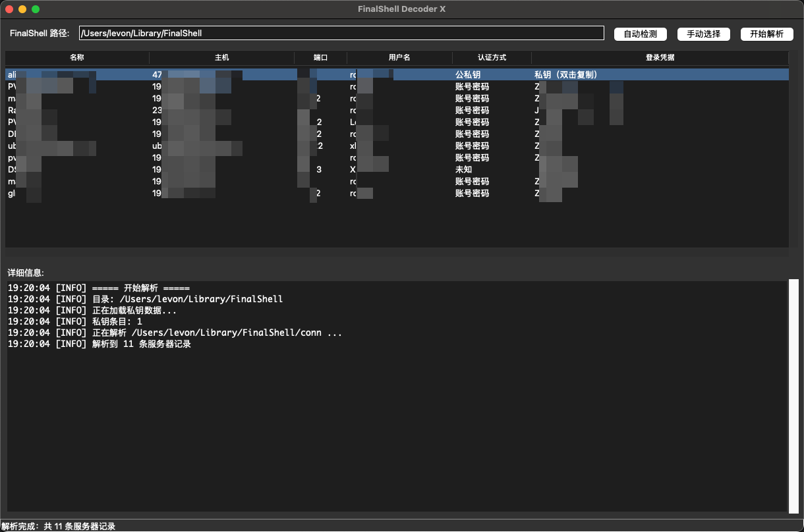The width and height of the screenshot is (804, 532).
Task: Click the log panel vertical scrollbar
Action: coord(793,395)
